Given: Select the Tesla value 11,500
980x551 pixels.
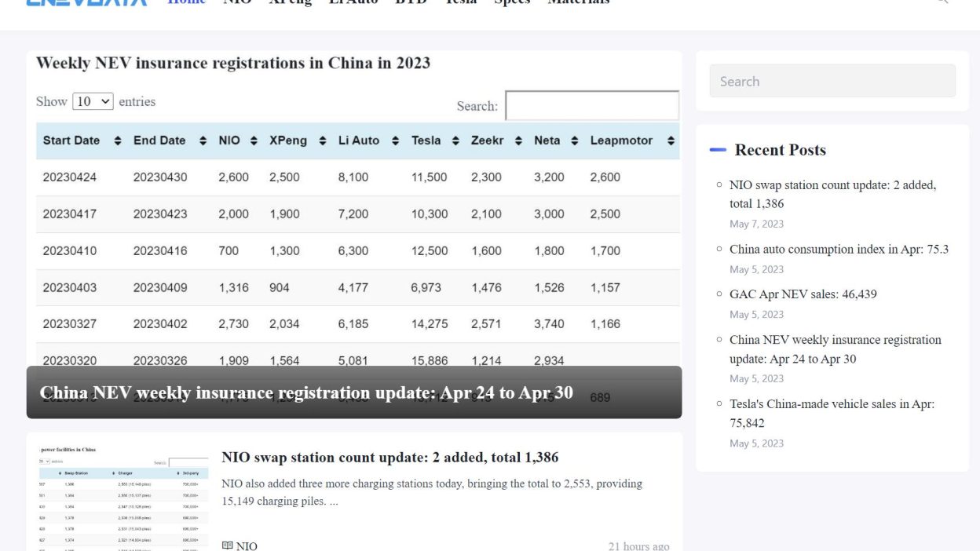Looking at the screenshot, I should point(430,177).
